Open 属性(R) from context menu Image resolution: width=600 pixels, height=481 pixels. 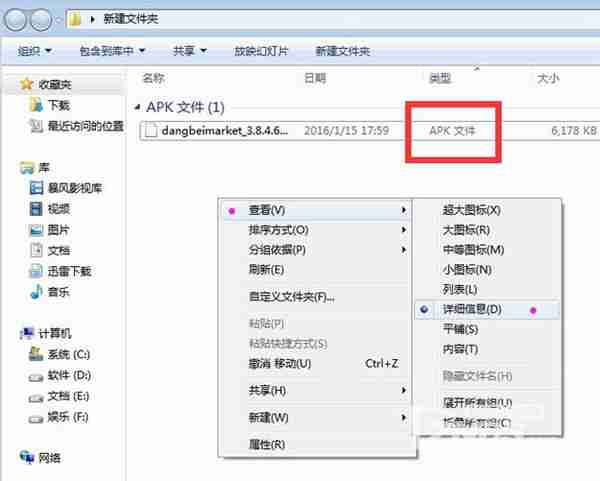click(316, 445)
